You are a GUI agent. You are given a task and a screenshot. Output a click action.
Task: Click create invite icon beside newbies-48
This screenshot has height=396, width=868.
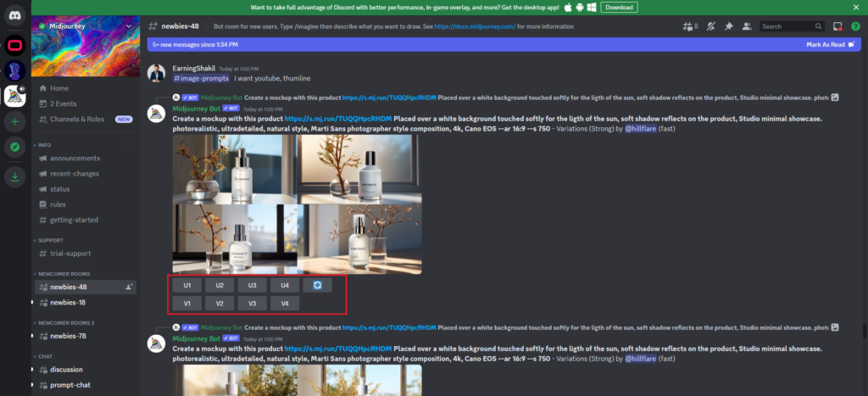click(129, 287)
